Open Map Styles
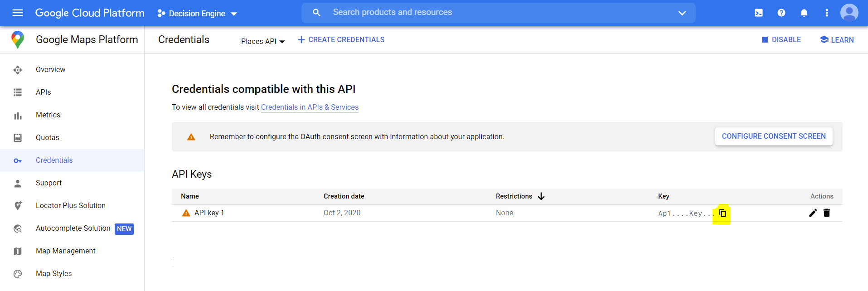 point(53,273)
